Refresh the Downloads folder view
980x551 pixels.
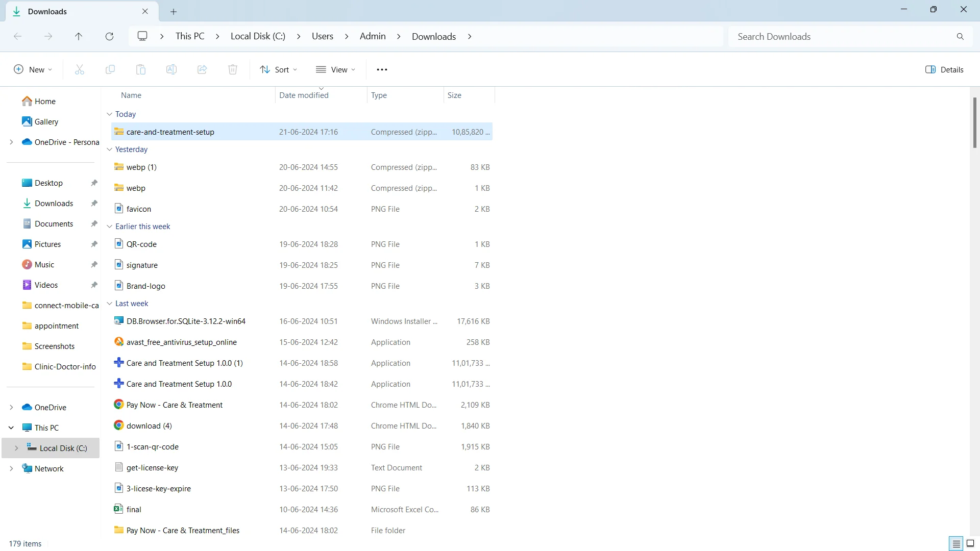pos(109,36)
